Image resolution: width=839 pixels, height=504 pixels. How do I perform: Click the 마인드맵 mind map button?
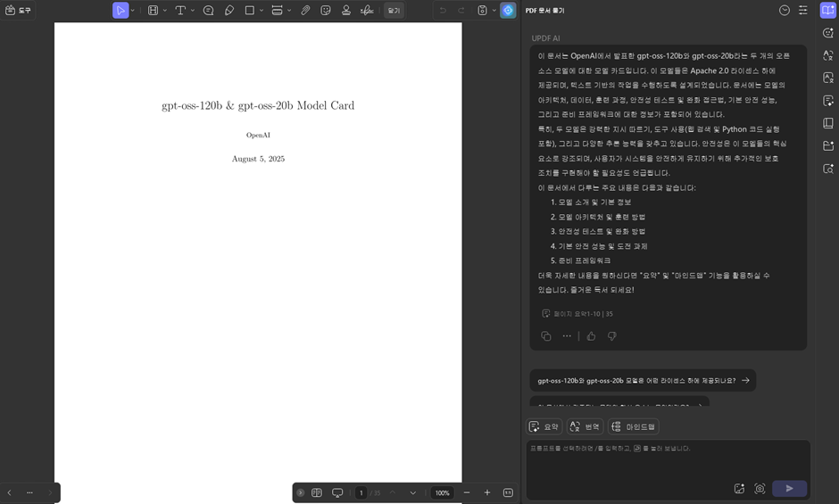[x=634, y=426]
